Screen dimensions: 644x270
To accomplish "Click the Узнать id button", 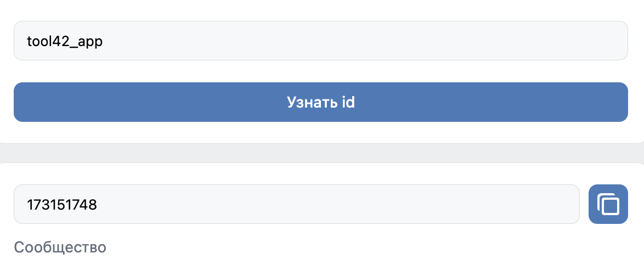I will pos(320,102).
